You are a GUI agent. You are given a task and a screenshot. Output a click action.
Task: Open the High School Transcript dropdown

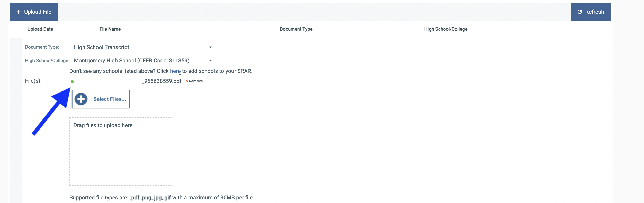[x=139, y=47]
